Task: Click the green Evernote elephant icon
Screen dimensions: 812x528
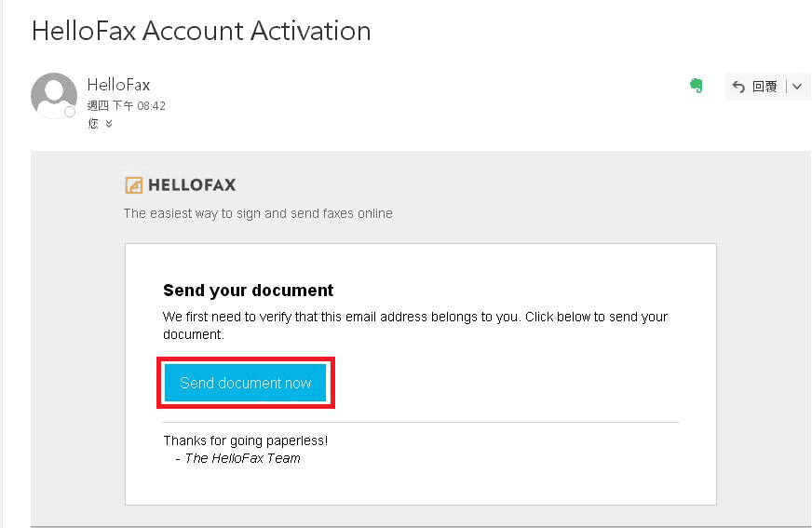Action: click(x=696, y=86)
